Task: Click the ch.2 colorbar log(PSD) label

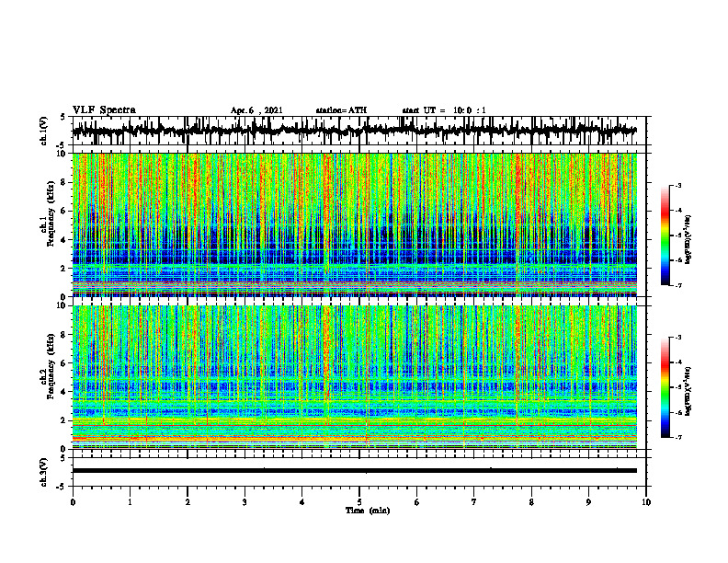Action: pyautogui.click(x=688, y=391)
